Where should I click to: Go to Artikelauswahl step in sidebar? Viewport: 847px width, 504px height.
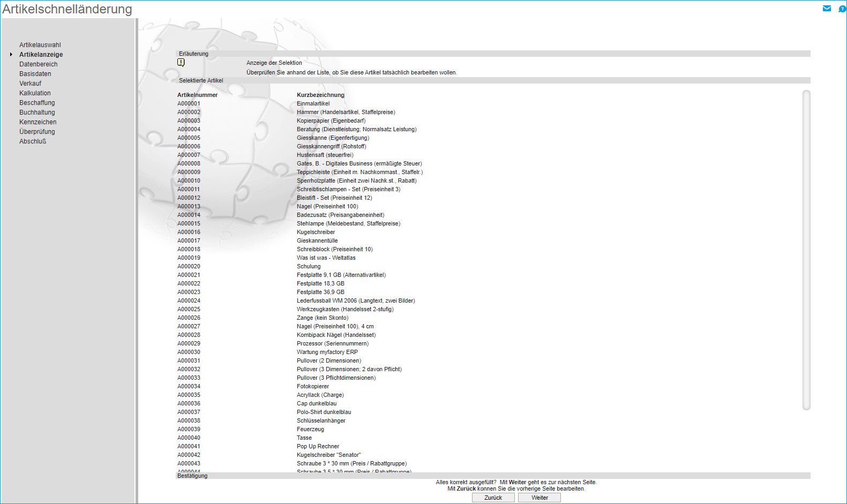click(x=40, y=45)
